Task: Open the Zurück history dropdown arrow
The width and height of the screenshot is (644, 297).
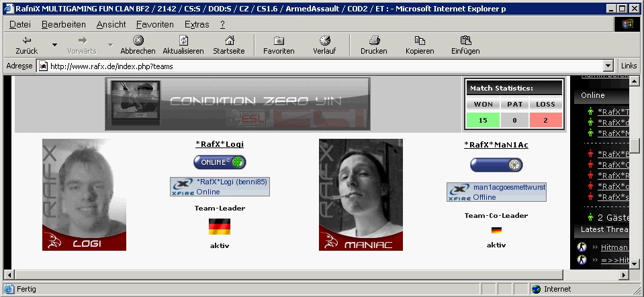Action: tap(54, 45)
